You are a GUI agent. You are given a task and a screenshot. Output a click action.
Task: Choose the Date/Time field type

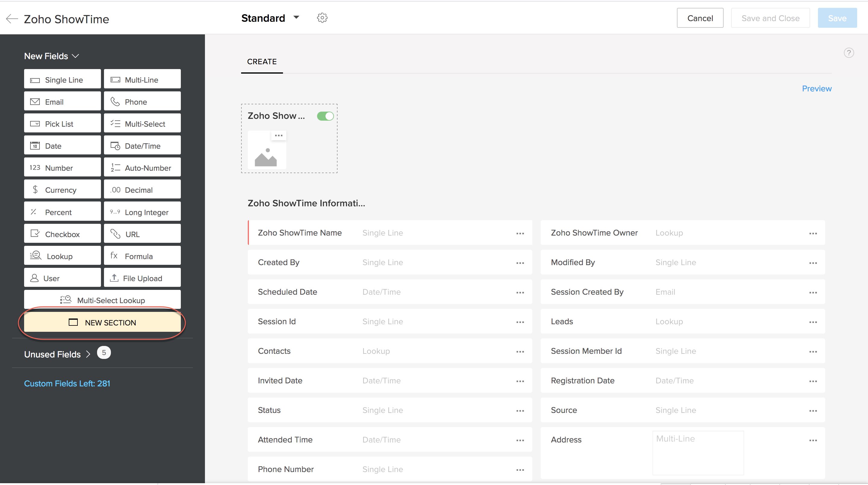pos(142,146)
